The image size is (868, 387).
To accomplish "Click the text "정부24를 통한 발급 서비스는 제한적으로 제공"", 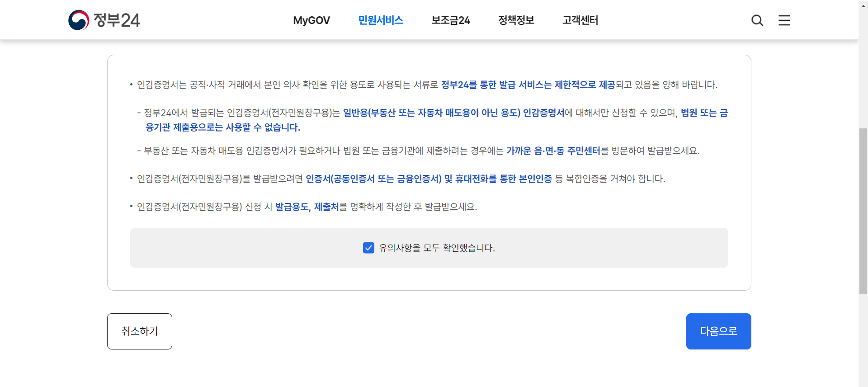I will pyautogui.click(x=528, y=85).
